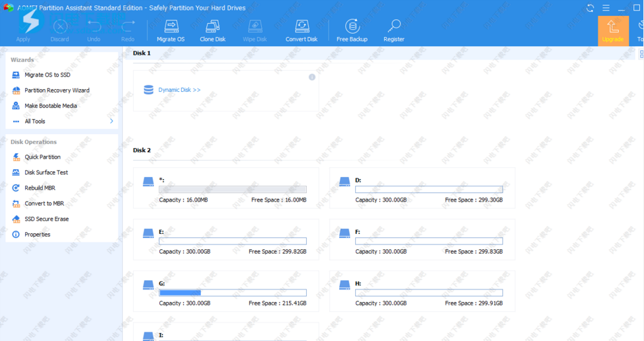Click the Disk 2 heading
This screenshot has width=644, height=341.
click(141, 150)
